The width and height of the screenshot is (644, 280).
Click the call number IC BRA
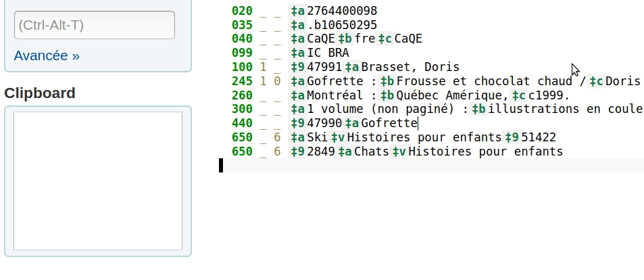(x=328, y=53)
